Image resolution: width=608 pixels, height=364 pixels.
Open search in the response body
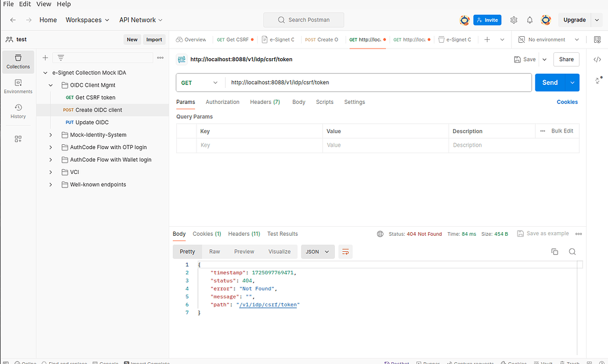(572, 252)
